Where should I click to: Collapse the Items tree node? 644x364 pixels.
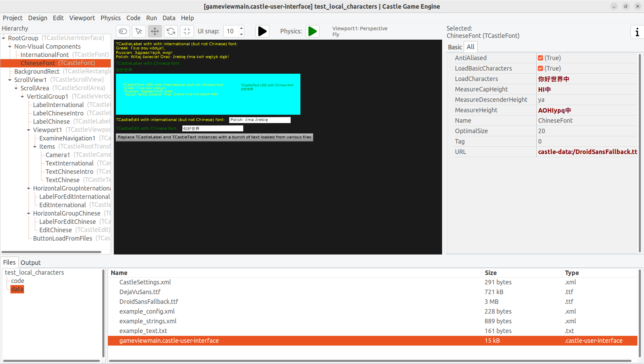pos(35,146)
